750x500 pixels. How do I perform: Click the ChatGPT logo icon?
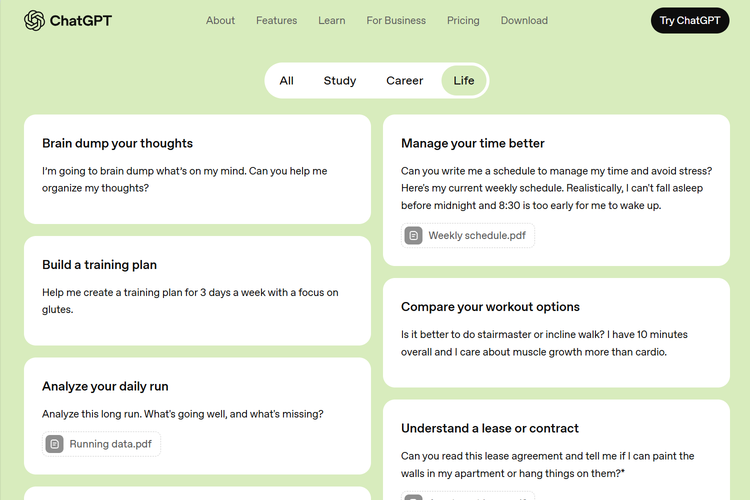[x=35, y=20]
